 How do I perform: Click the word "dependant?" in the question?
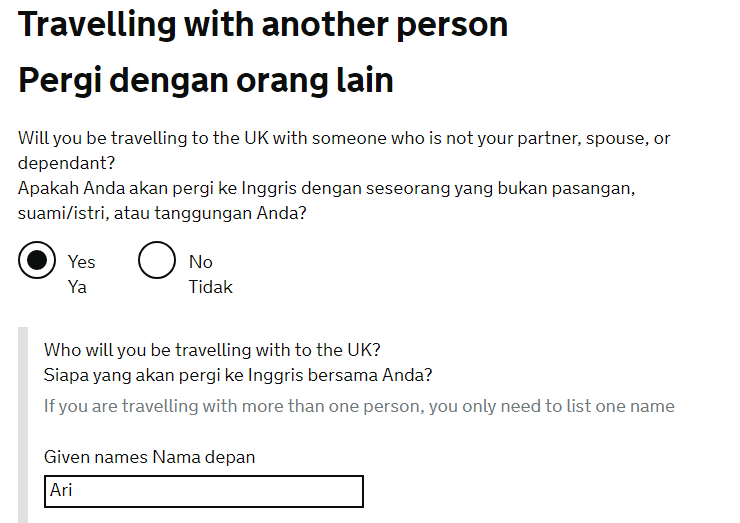(64, 162)
